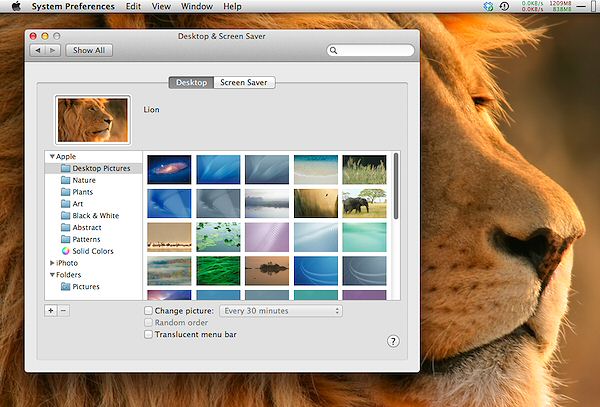Choose the golden field with bird wallpaper
This screenshot has height=407, width=600.
(316, 203)
